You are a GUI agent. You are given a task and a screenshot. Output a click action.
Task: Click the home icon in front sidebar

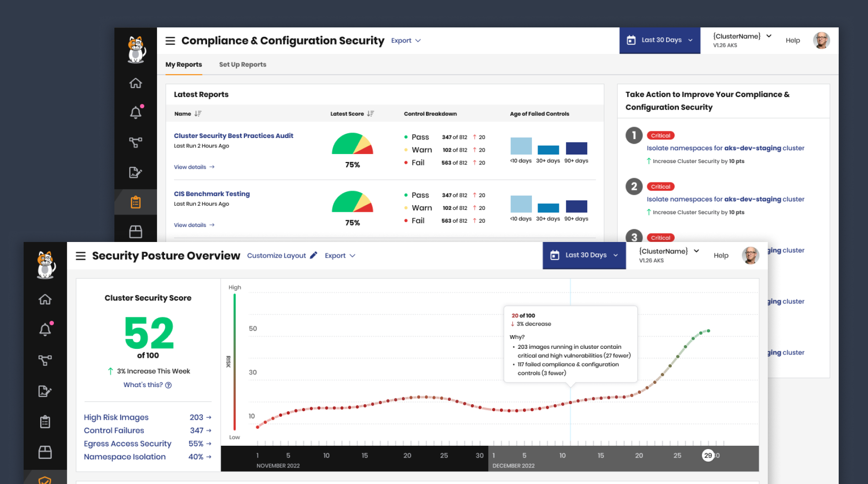[45, 299]
